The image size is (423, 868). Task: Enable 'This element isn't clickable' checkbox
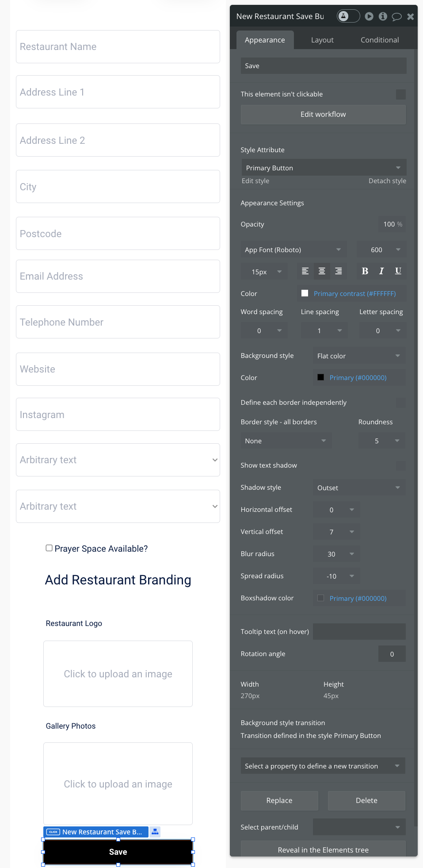pos(400,94)
